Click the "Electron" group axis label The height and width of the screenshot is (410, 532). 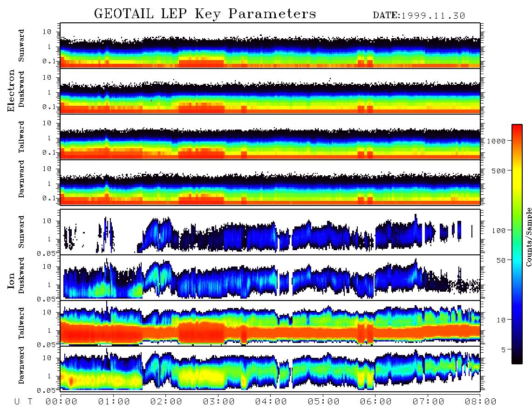pos(11,91)
